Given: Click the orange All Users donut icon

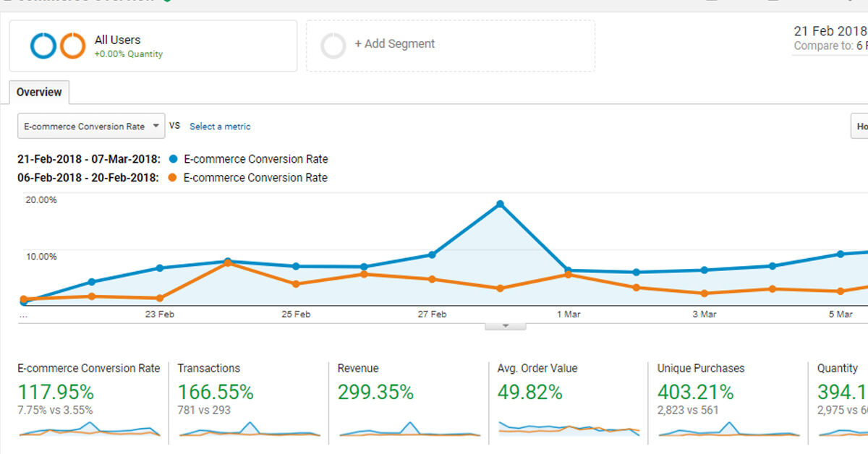Looking at the screenshot, I should click(x=73, y=46).
